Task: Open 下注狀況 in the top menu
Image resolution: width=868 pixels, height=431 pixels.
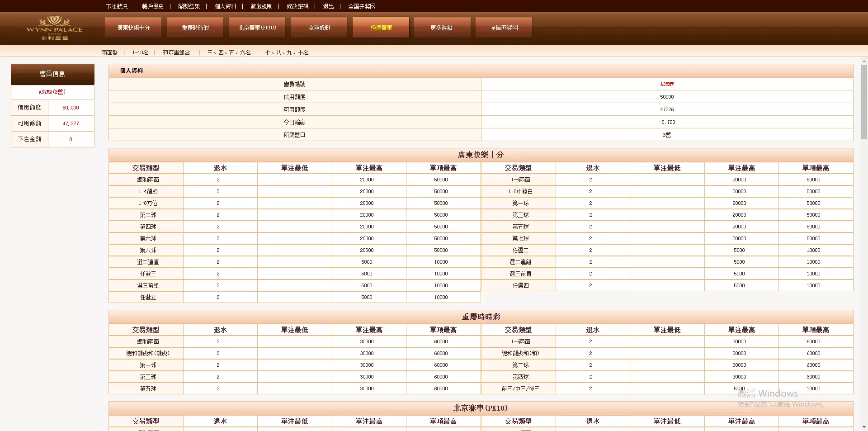Action: point(117,6)
